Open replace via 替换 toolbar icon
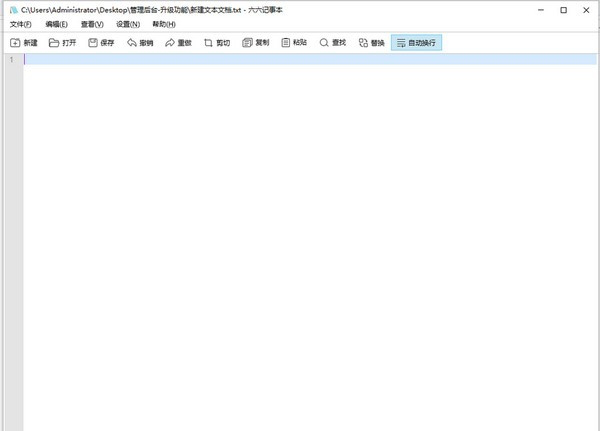Image resolution: width=600 pixels, height=448 pixels. coord(371,43)
